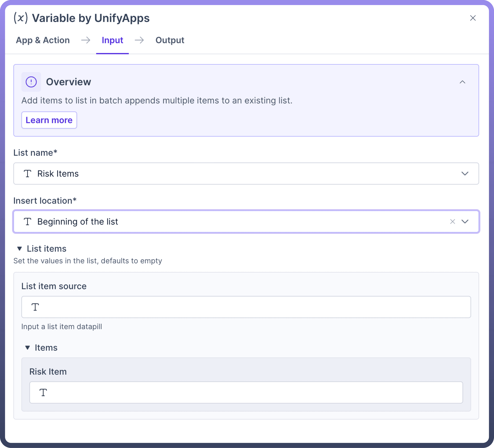Image resolution: width=494 pixels, height=448 pixels.
Task: Close the Variable by UnifyApps dialog
Action: (x=473, y=18)
